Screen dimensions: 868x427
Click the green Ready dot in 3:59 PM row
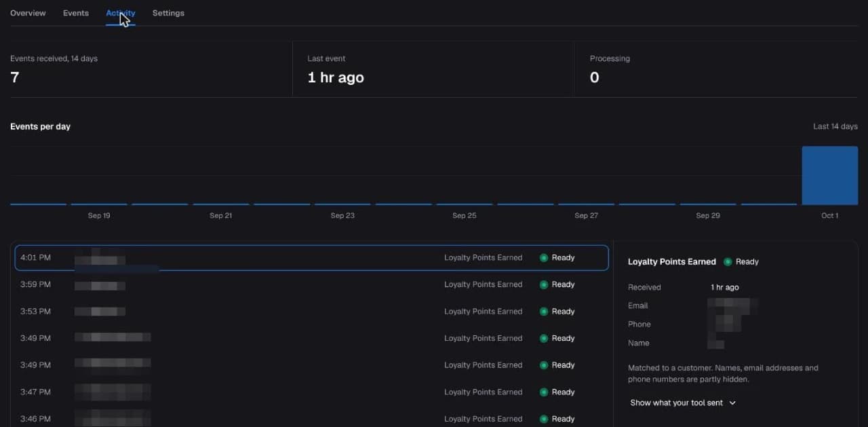point(544,284)
